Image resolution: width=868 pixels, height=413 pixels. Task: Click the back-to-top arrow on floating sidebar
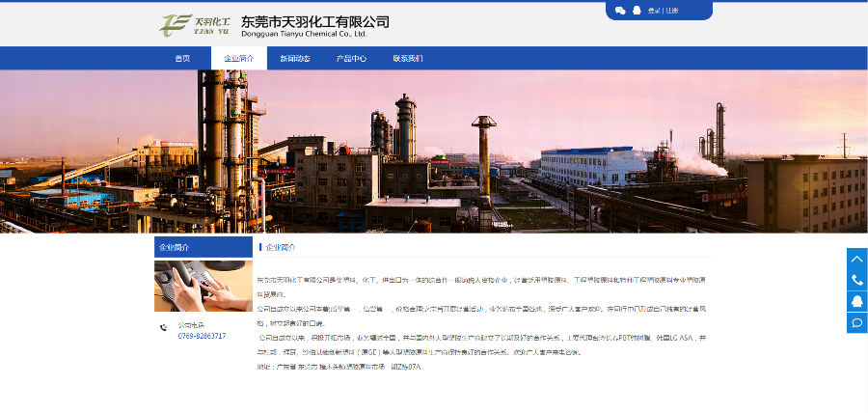pos(857,259)
